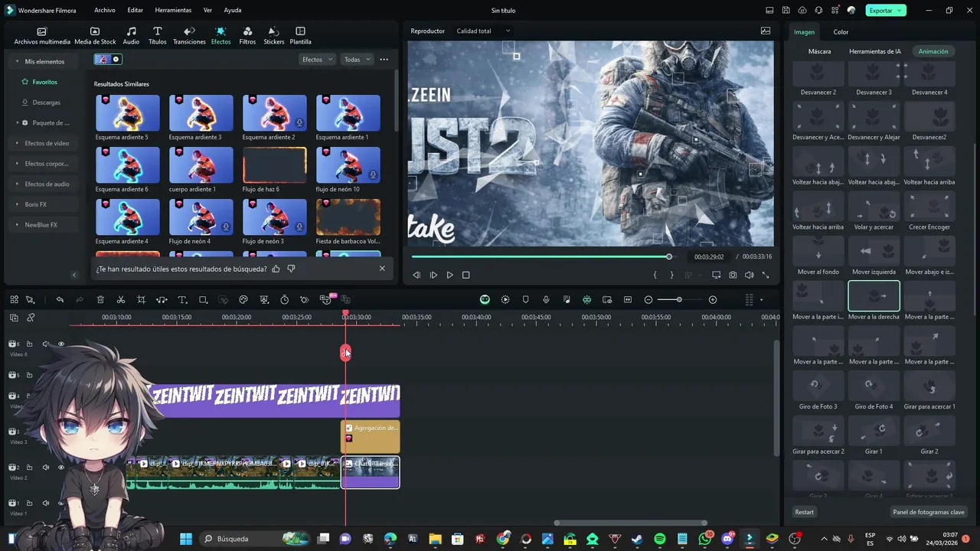
Task: Mute the Video 2 track
Action: (x=45, y=468)
